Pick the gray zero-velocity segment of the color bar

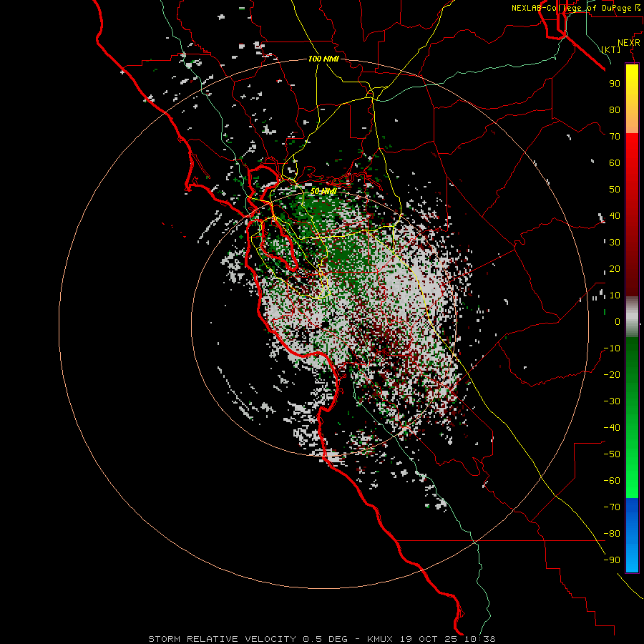(632, 317)
